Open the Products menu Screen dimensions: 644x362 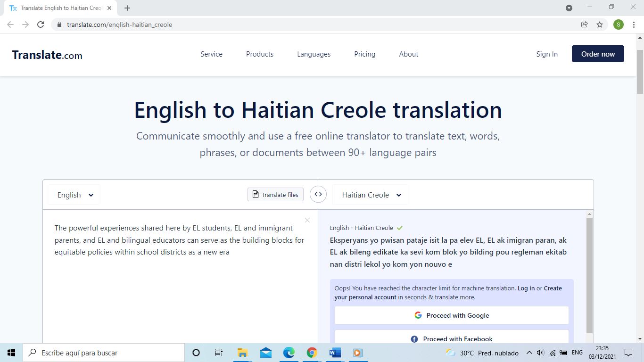(x=260, y=54)
